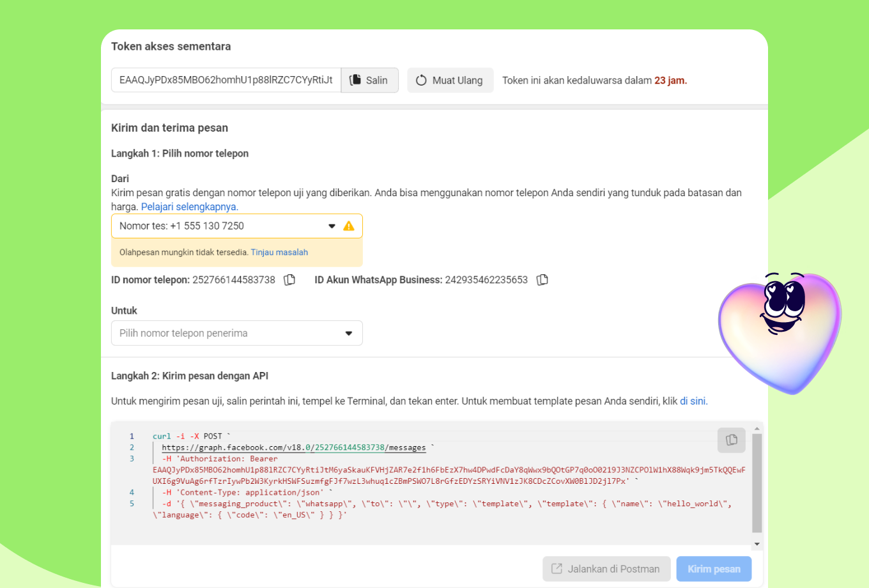Click the 'Token akses sementara' heading
This screenshot has width=869, height=588.
(171, 46)
